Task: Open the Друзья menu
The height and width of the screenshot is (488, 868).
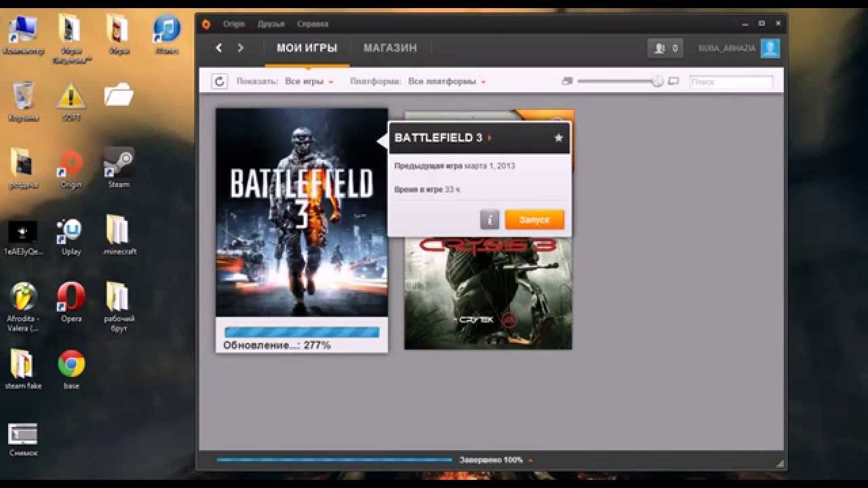Action: 271,24
